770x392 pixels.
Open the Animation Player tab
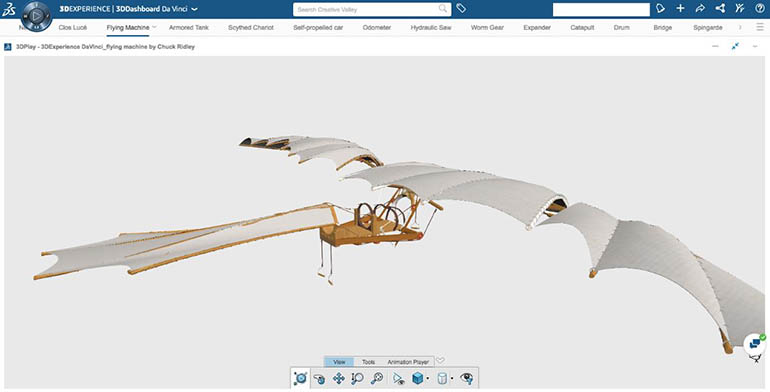click(408, 362)
